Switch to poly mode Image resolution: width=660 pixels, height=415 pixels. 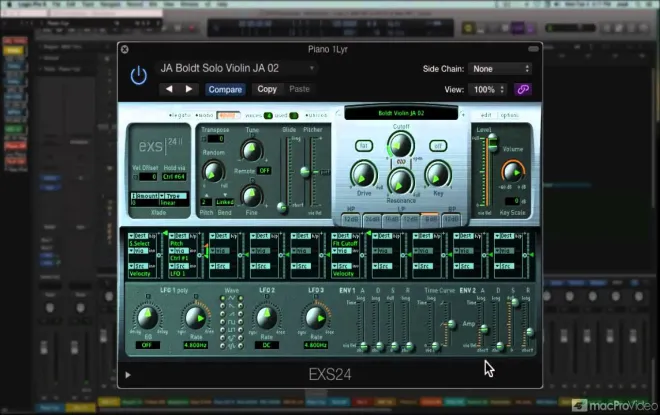click(228, 115)
